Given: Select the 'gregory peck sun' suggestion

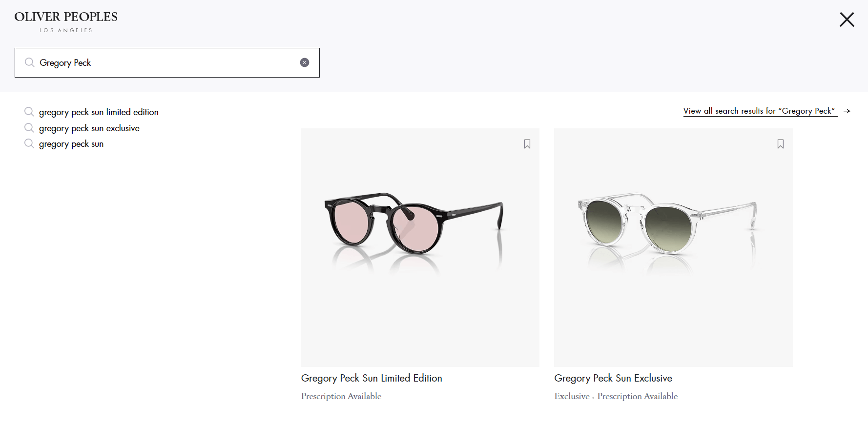Looking at the screenshot, I should pyautogui.click(x=71, y=143).
